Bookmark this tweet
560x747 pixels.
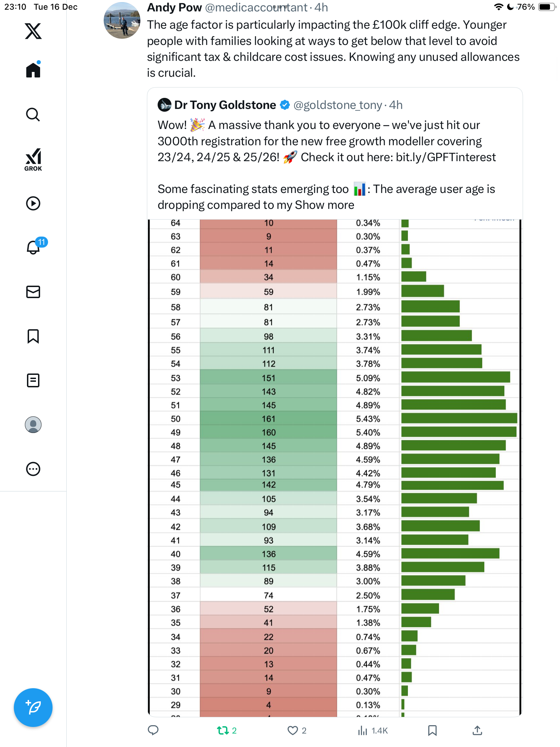(x=432, y=730)
